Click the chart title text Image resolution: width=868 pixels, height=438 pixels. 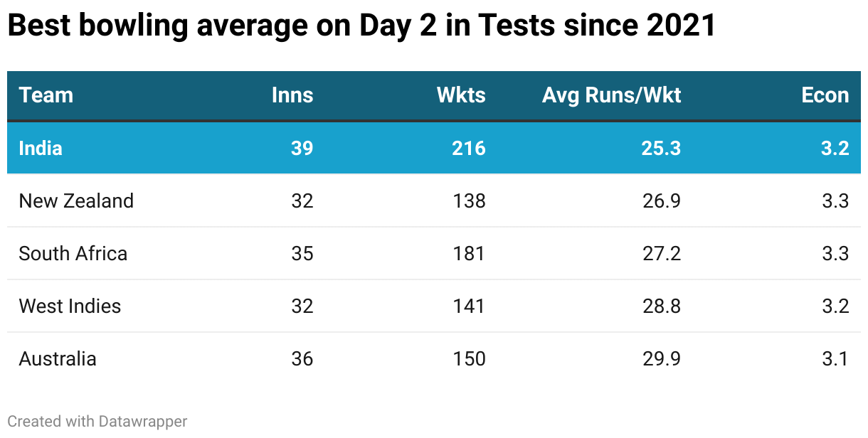(361, 26)
